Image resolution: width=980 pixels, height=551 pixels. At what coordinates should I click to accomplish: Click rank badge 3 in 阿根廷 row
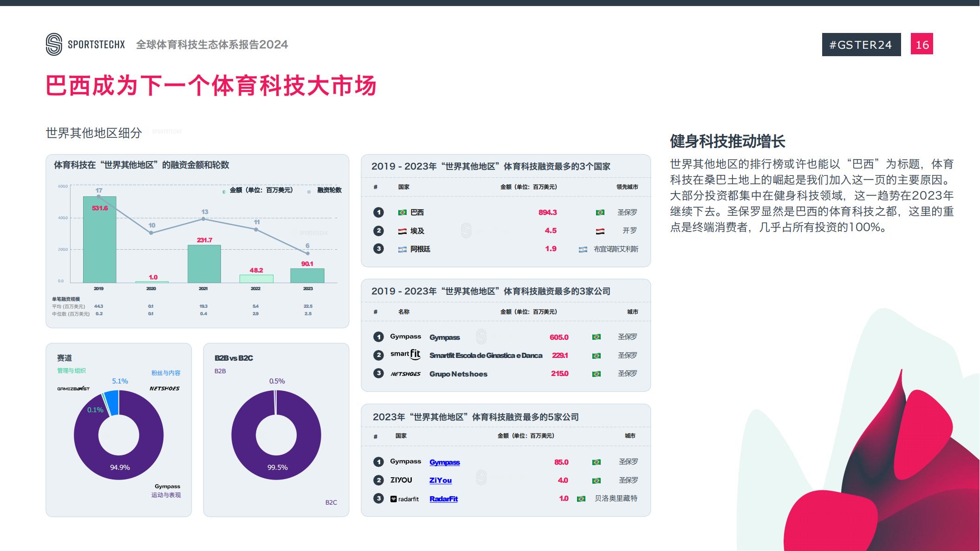tap(378, 249)
